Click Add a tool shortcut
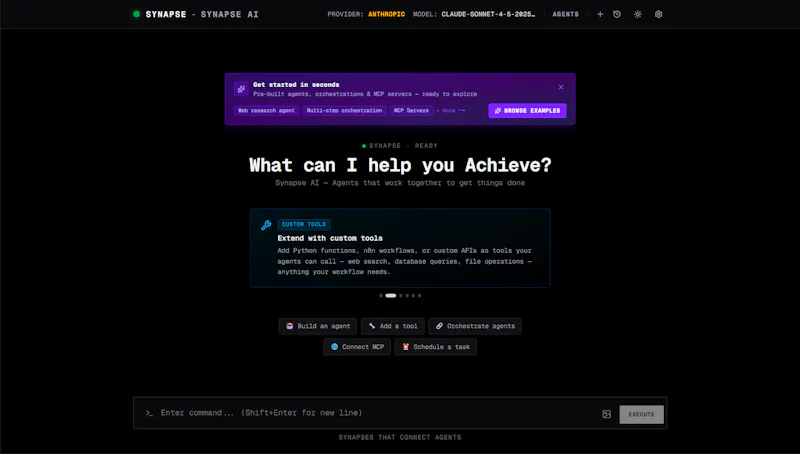Screen dimensions: 800x454 (x=393, y=326)
